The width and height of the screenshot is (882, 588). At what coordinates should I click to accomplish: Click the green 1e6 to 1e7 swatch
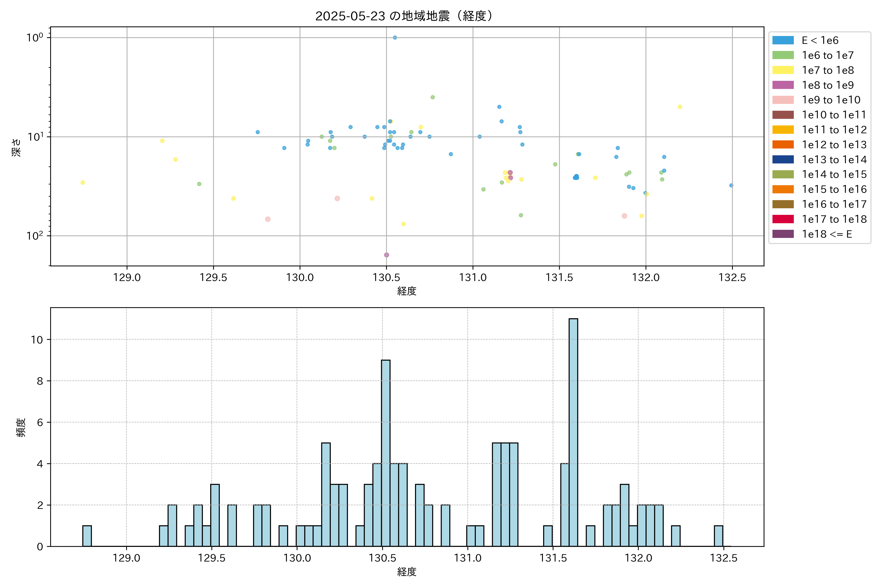(783, 56)
